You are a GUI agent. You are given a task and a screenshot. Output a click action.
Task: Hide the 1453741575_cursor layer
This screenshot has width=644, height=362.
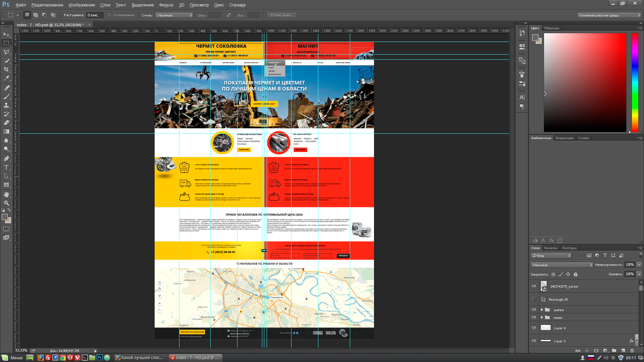pos(534,286)
